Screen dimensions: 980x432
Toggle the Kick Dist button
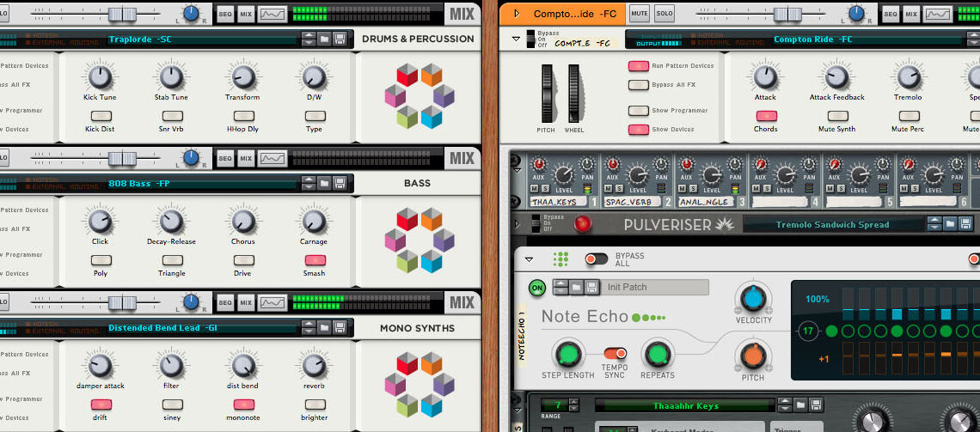(101, 116)
